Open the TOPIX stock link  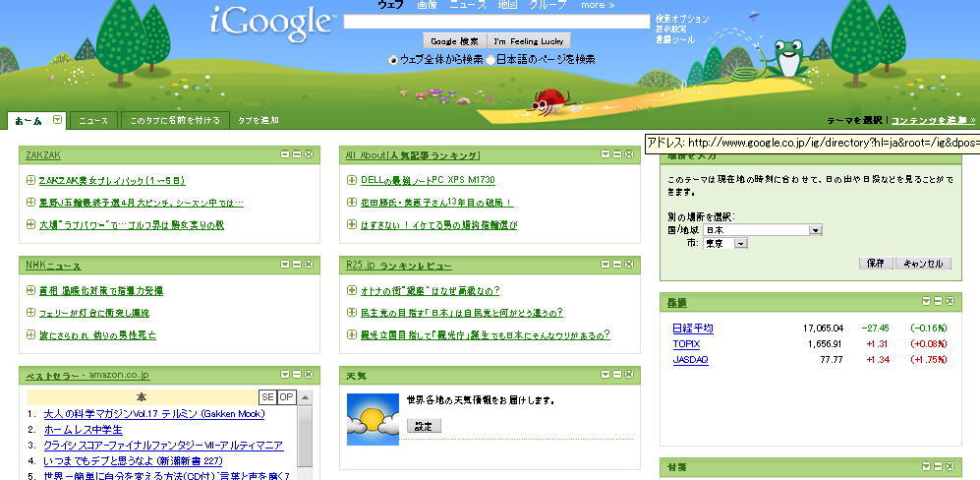[x=686, y=344]
